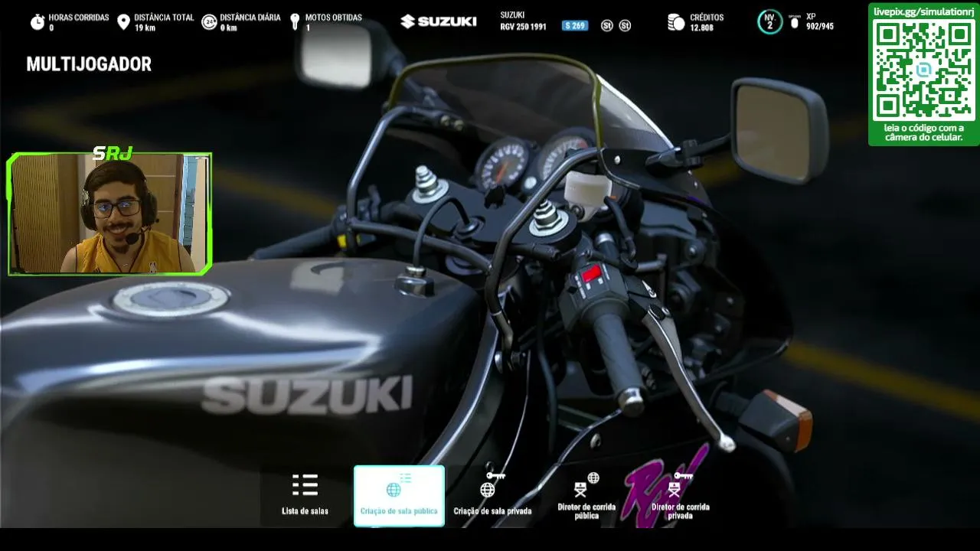Click the Horas Corridas stopwatch icon
Viewport: 980px width, 551px height.
pyautogui.click(x=38, y=22)
